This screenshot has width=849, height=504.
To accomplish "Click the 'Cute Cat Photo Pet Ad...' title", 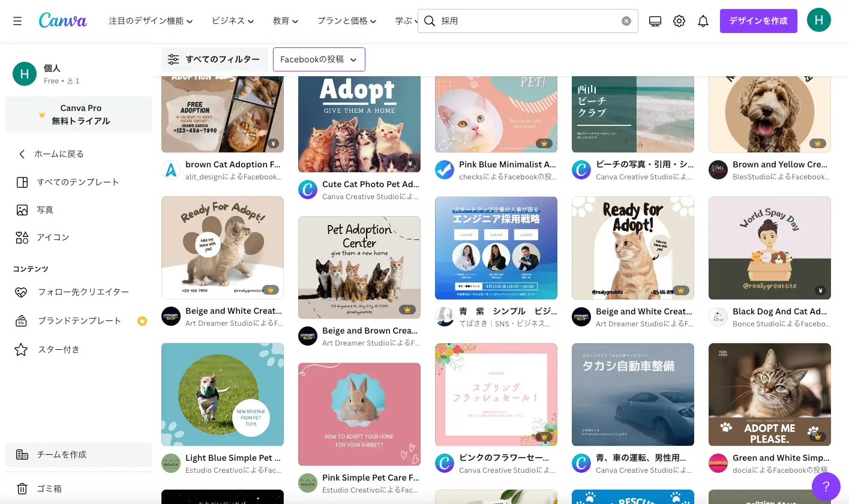I will pyautogui.click(x=371, y=184).
